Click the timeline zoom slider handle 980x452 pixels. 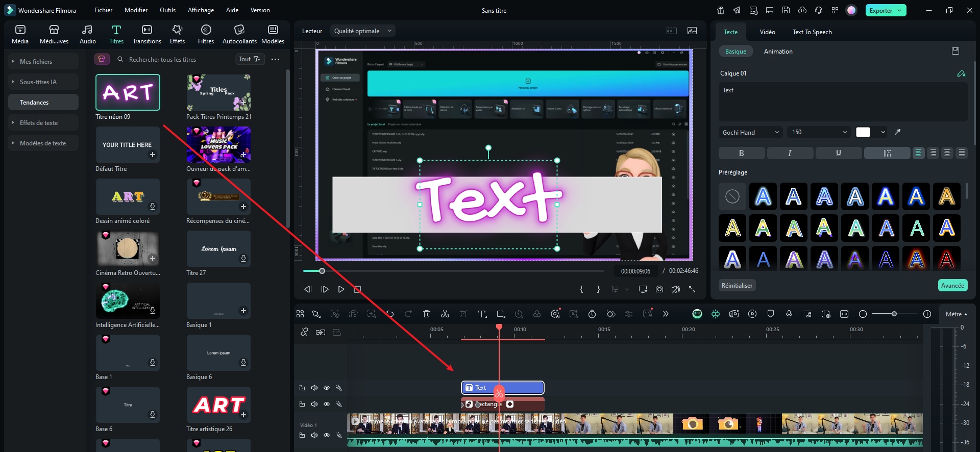tap(894, 314)
